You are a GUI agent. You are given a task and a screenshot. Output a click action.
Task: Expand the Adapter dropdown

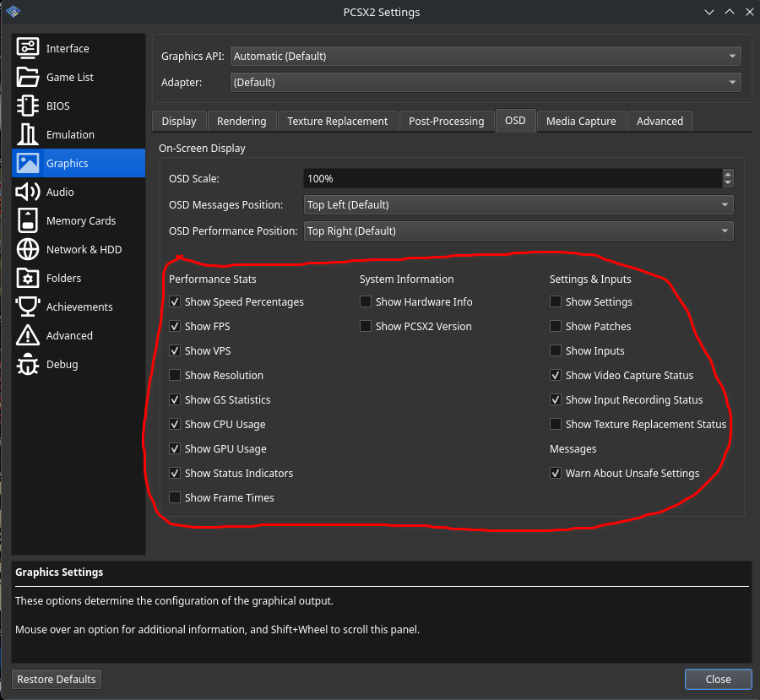tap(486, 83)
